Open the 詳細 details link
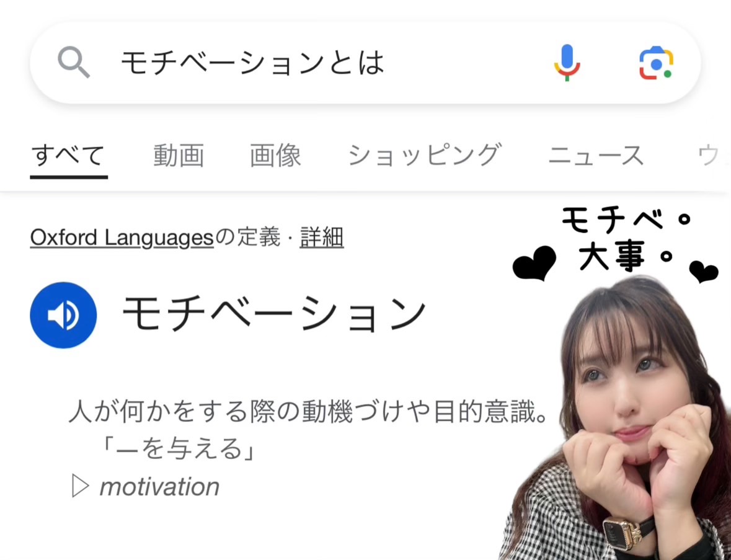 coord(322,238)
